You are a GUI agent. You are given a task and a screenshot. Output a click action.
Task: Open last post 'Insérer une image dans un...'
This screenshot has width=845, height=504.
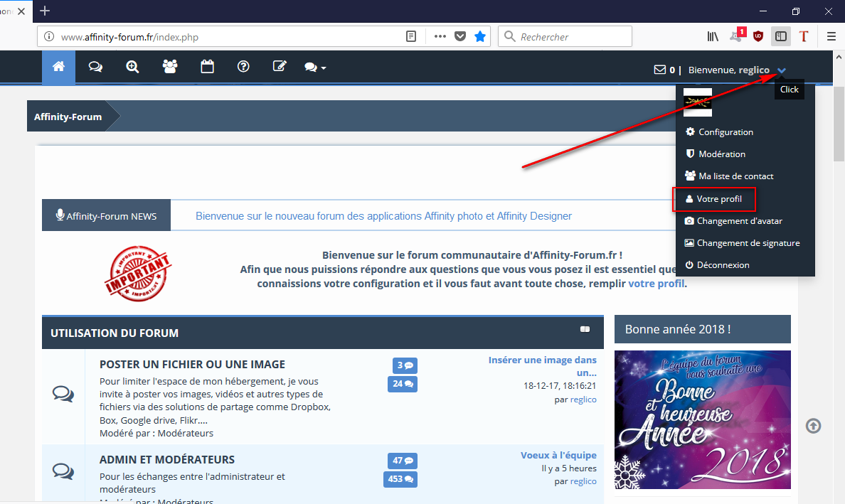(x=543, y=366)
